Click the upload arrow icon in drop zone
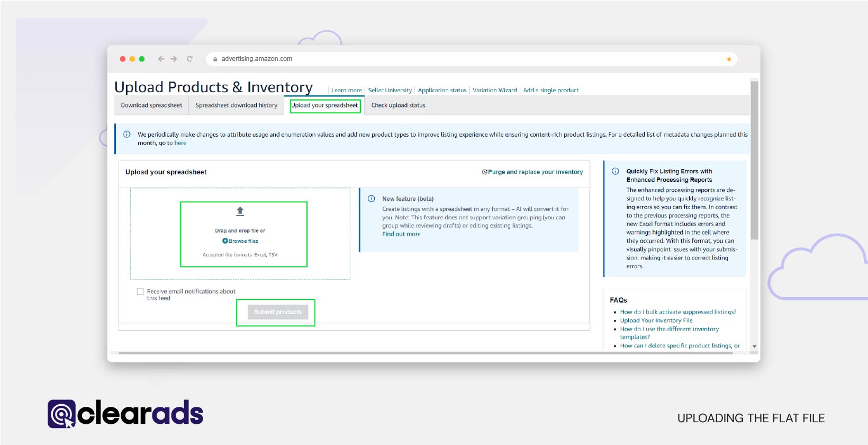This screenshot has height=445, width=868. tap(240, 211)
